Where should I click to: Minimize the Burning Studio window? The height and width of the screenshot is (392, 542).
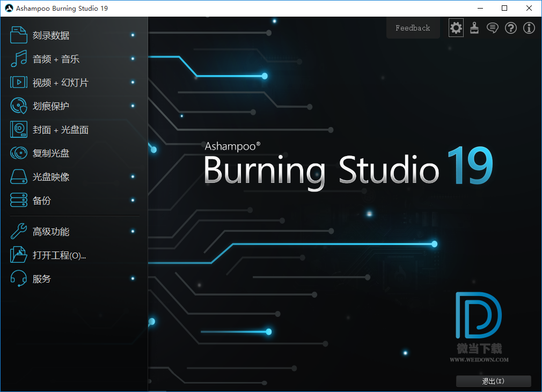pos(480,8)
